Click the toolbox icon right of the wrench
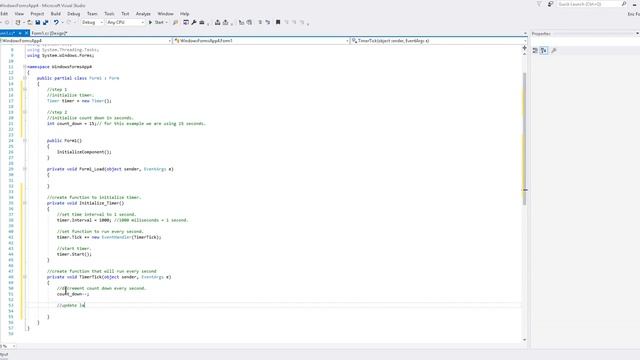640x360 pixels. [x=202, y=22]
